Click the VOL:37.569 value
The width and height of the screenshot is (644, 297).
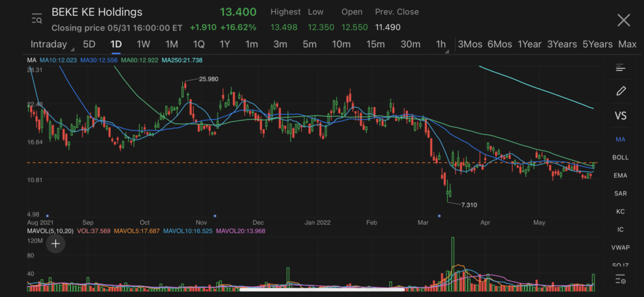tap(93, 231)
